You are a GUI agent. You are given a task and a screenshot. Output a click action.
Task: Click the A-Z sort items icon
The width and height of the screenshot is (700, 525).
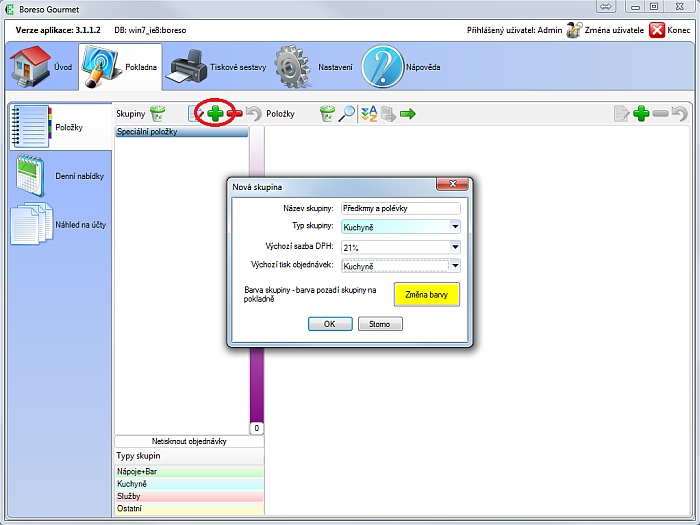coord(369,114)
